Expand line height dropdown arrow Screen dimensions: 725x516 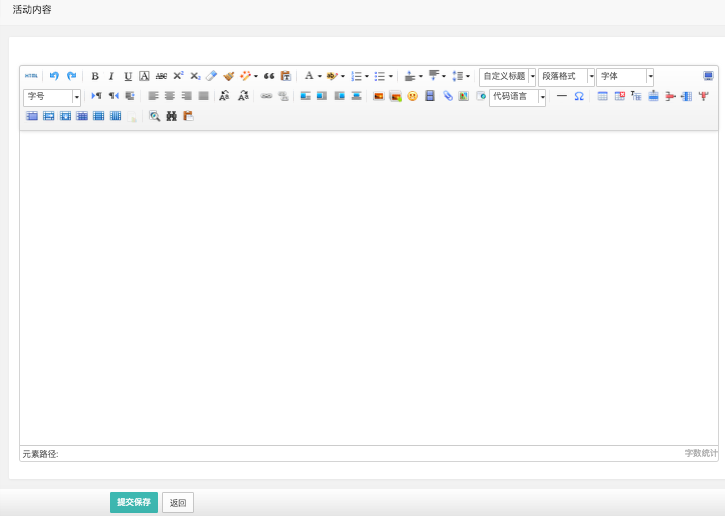click(468, 76)
